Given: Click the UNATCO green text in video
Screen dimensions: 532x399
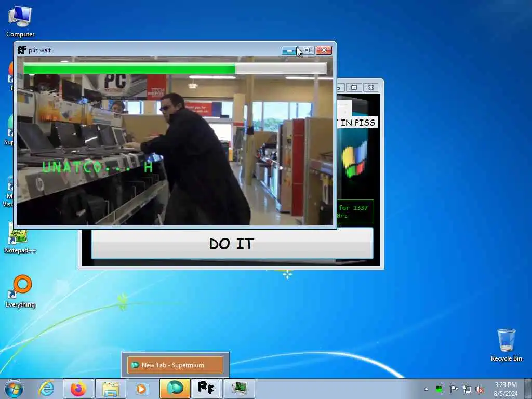Looking at the screenshot, I should pyautogui.click(x=97, y=167).
